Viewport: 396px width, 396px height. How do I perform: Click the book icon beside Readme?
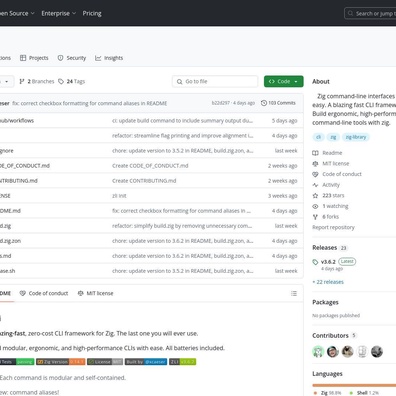pyautogui.click(x=315, y=153)
